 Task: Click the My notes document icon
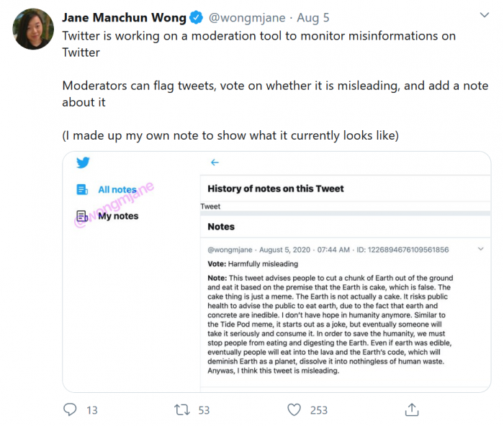pyautogui.click(x=82, y=216)
